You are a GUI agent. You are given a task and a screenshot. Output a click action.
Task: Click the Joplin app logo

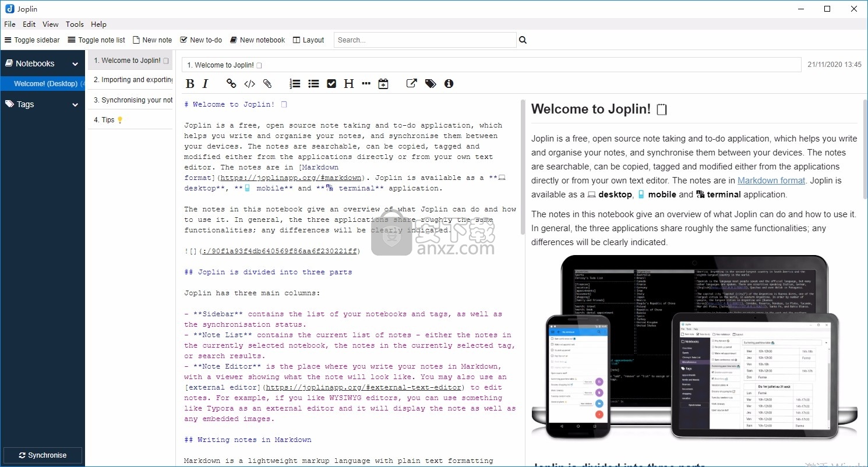coord(9,9)
